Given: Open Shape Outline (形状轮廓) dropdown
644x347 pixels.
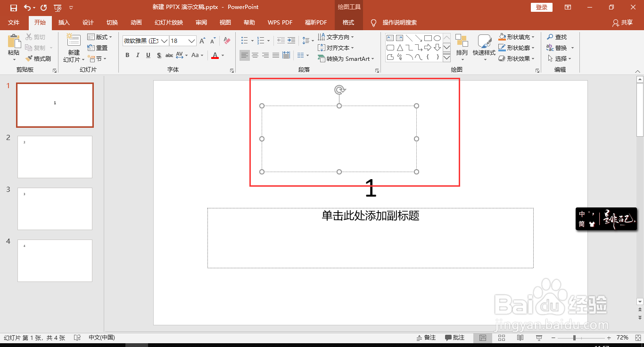Looking at the screenshot, I should pos(517,48).
